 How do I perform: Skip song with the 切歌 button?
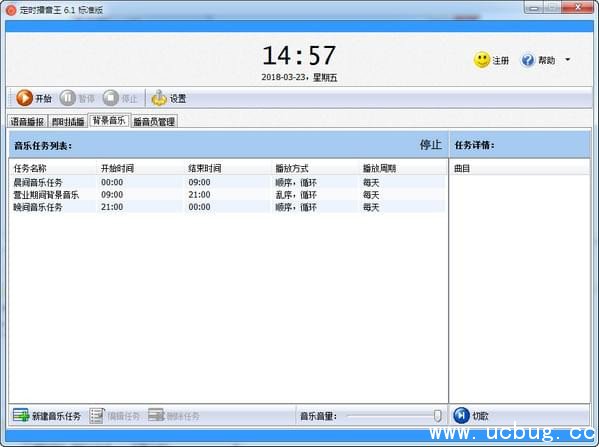[471, 415]
